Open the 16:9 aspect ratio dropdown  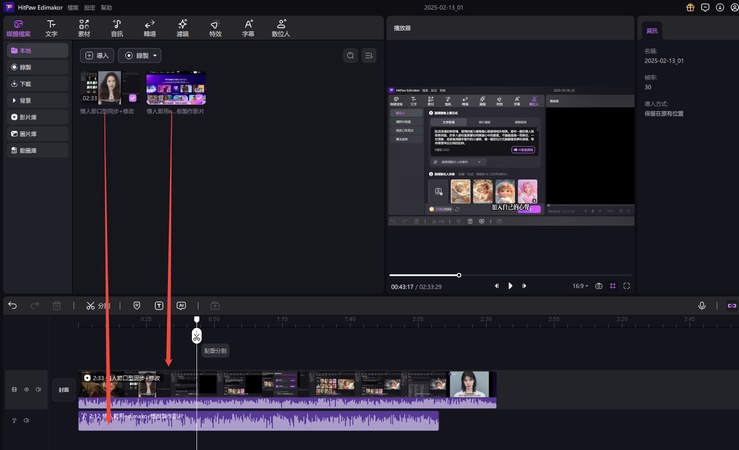click(579, 285)
